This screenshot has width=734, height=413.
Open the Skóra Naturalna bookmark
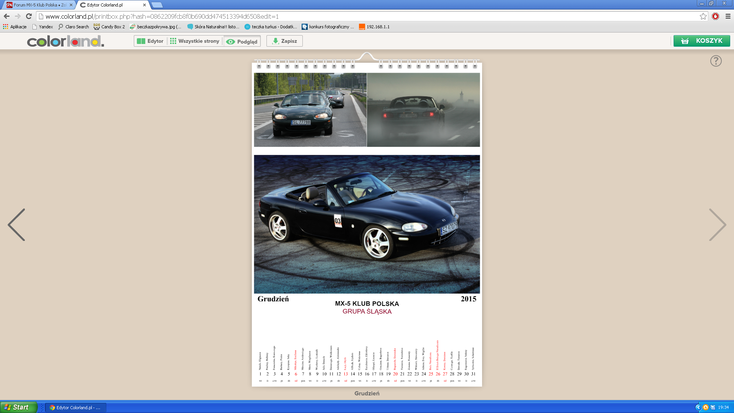pos(213,27)
